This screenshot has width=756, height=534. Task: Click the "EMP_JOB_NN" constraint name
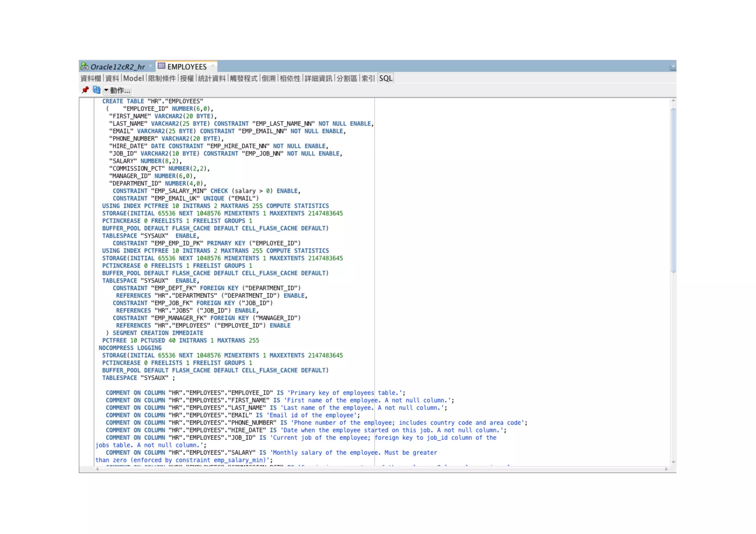point(262,154)
